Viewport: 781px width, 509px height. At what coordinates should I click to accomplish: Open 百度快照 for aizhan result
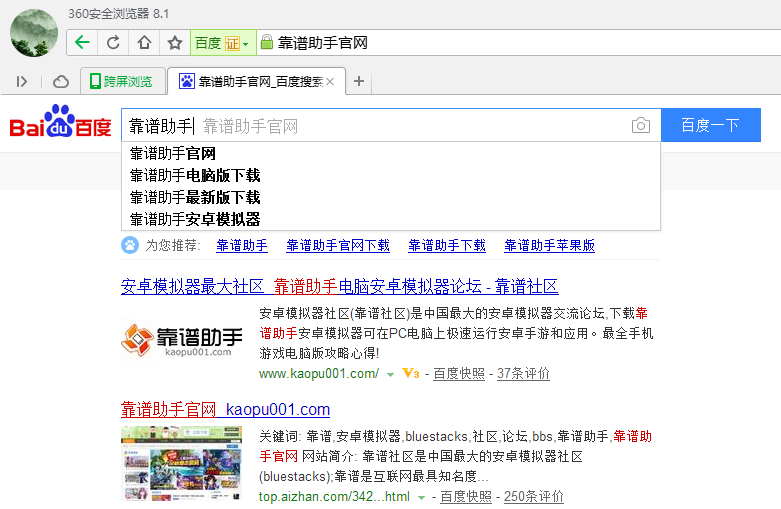pyautogui.click(x=466, y=497)
